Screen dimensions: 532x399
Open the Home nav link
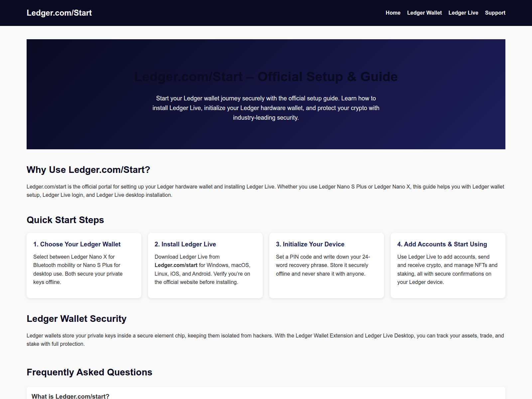point(393,13)
